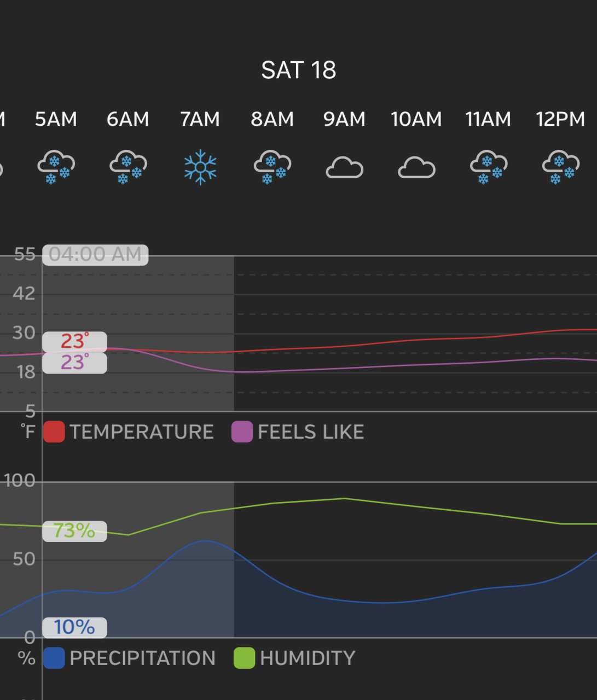
Task: Select the 12PM snow cloud icon
Action: [x=560, y=167]
